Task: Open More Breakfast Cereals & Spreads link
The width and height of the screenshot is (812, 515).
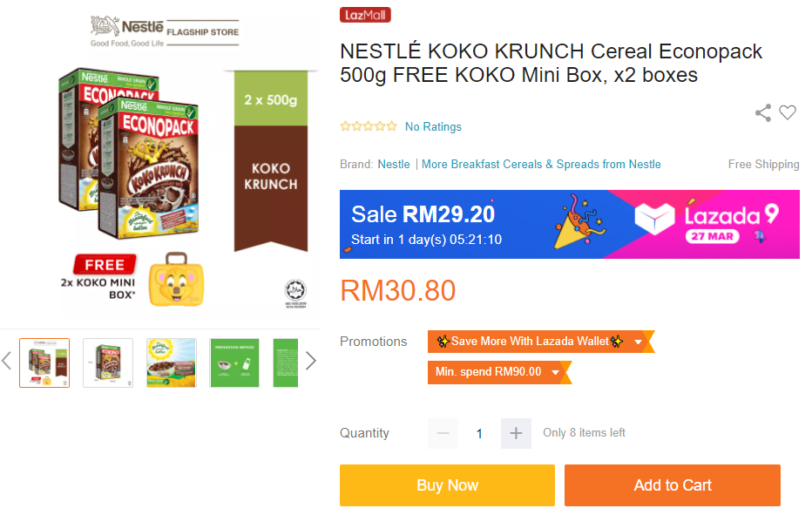Action: coord(541,164)
